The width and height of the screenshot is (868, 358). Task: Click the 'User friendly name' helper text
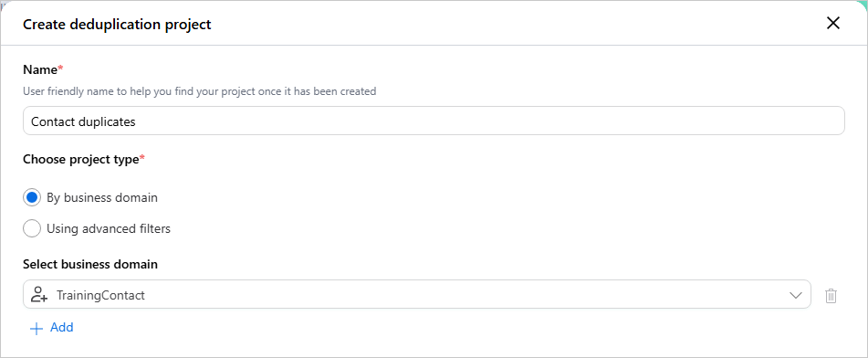click(199, 91)
